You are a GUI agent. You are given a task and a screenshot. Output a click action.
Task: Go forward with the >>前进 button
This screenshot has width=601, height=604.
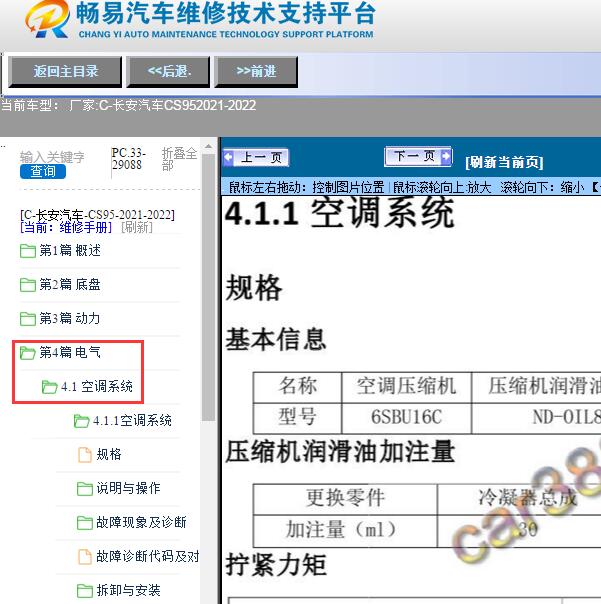256,71
